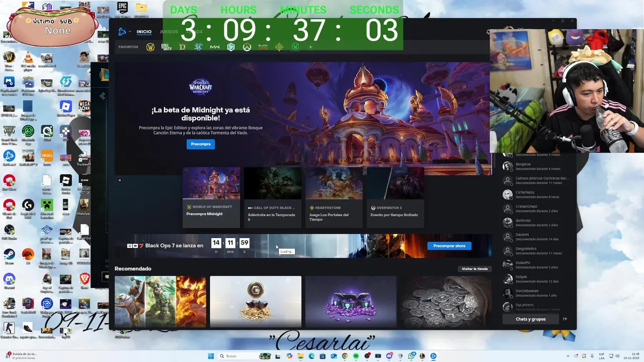Switch to the JUEGOS tab
644x362 pixels.
169,32
